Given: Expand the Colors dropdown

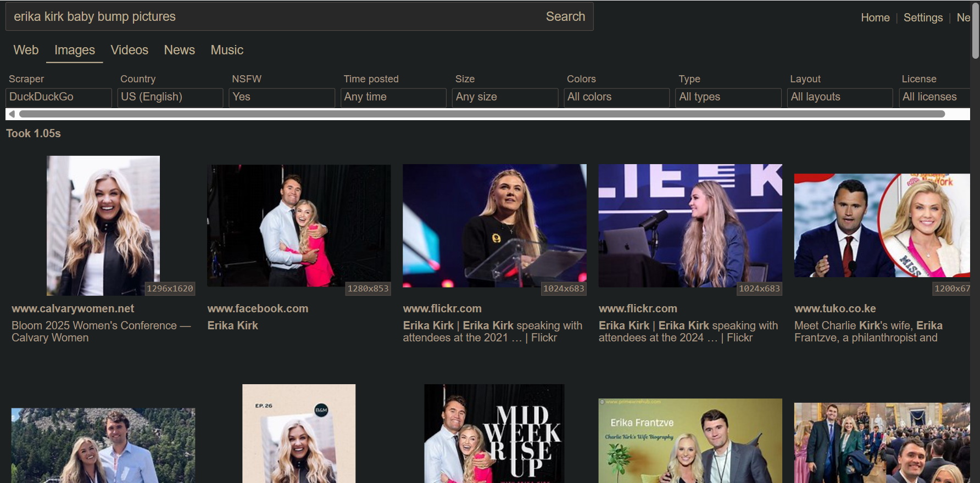Looking at the screenshot, I should coord(617,97).
